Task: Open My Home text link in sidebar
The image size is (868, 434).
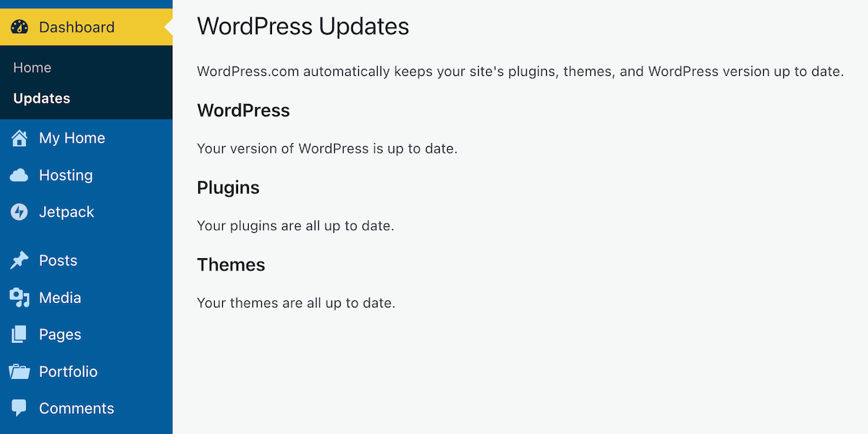Action: (x=72, y=138)
